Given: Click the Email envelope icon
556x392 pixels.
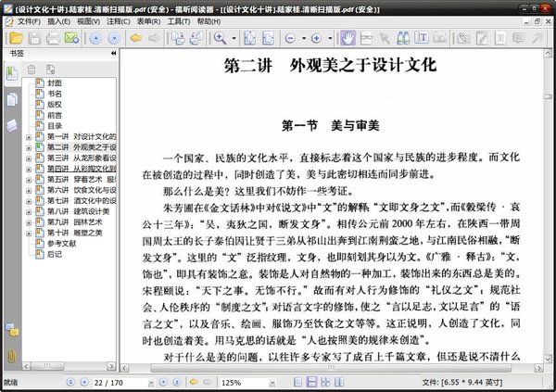Looking at the screenshot, I should pyautogui.click(x=71, y=38).
